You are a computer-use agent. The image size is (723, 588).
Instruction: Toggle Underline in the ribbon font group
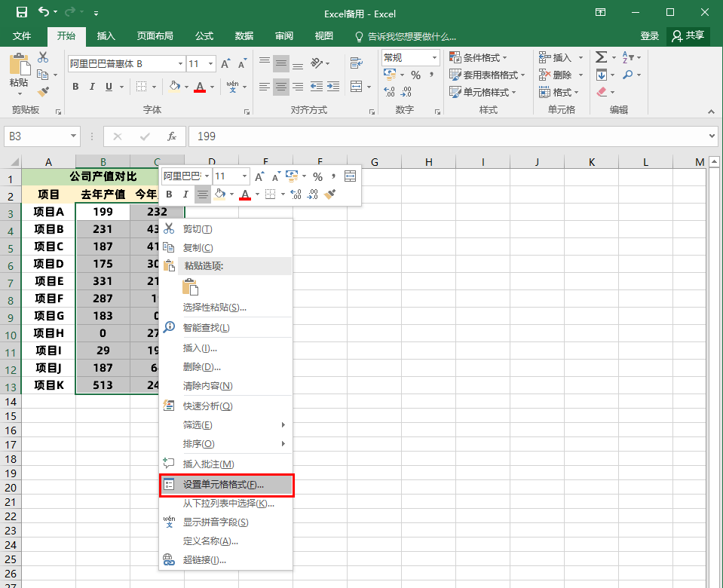point(109,87)
